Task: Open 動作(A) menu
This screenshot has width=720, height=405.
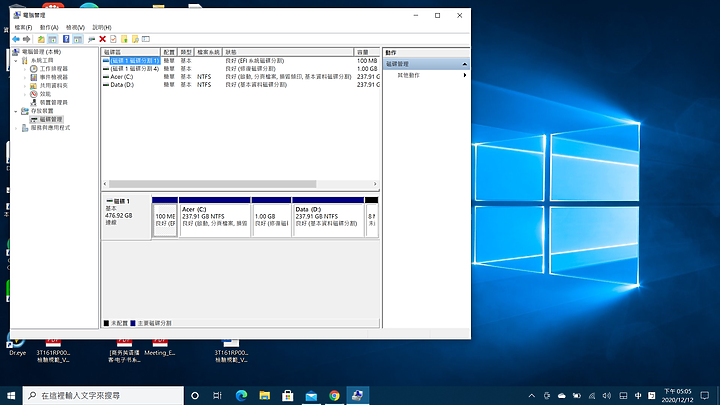Action: 49,28
